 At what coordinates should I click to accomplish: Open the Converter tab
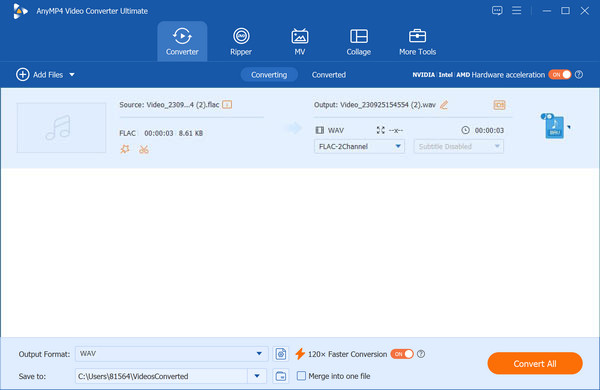(182, 41)
